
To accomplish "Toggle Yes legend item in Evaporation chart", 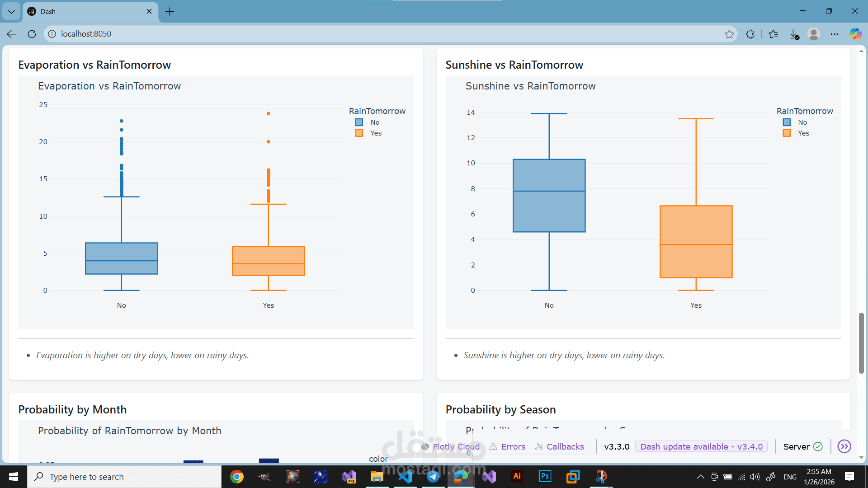I will tap(368, 133).
